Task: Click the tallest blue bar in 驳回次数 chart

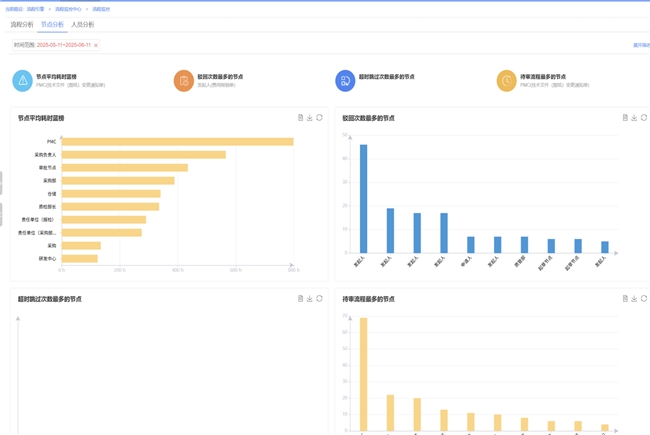Action: pyautogui.click(x=363, y=199)
